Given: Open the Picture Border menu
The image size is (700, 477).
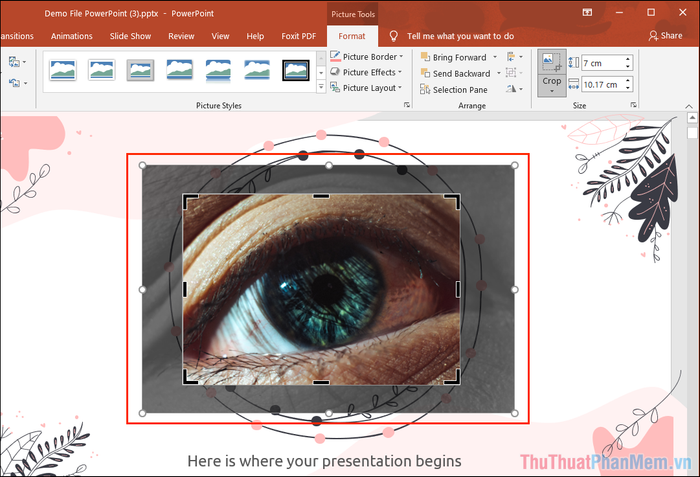Looking at the screenshot, I should (x=367, y=57).
